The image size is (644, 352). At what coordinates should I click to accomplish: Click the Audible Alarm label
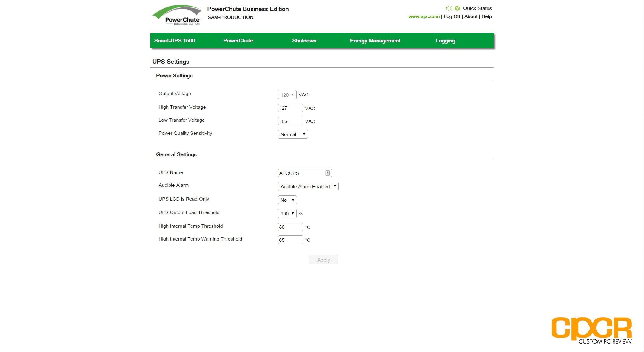point(173,185)
